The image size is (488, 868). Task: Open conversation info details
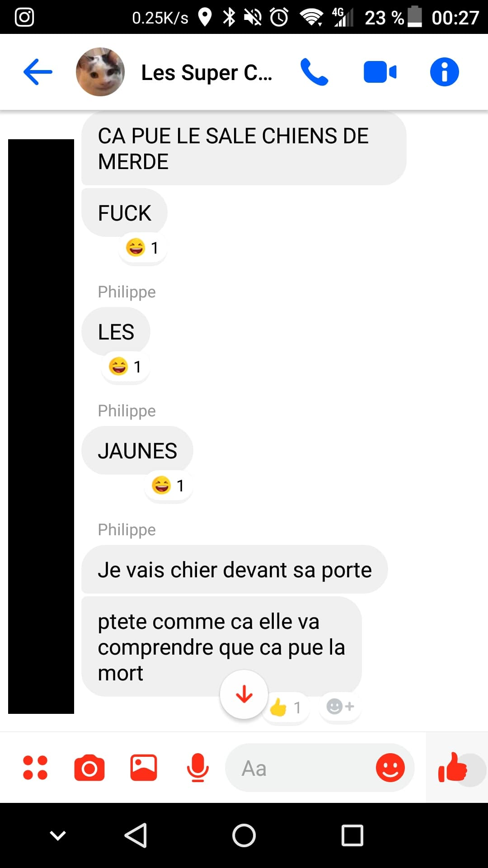pyautogui.click(x=444, y=72)
